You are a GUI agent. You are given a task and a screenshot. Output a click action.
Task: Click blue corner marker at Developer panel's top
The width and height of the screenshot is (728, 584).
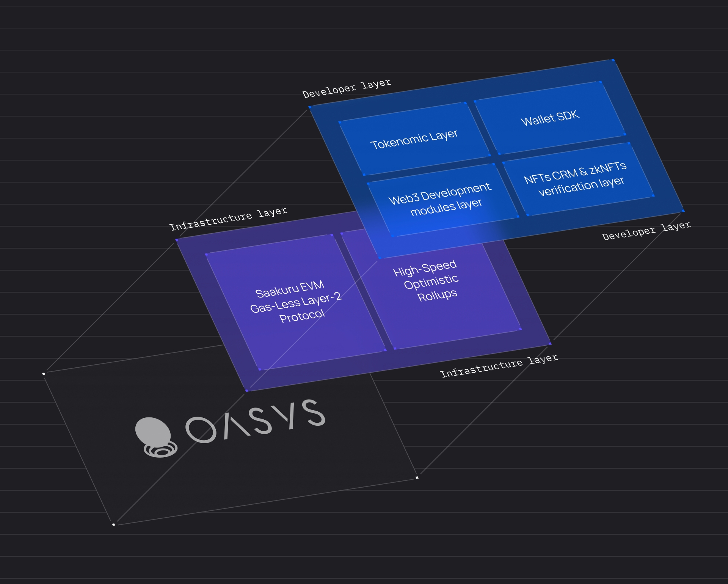click(613, 60)
